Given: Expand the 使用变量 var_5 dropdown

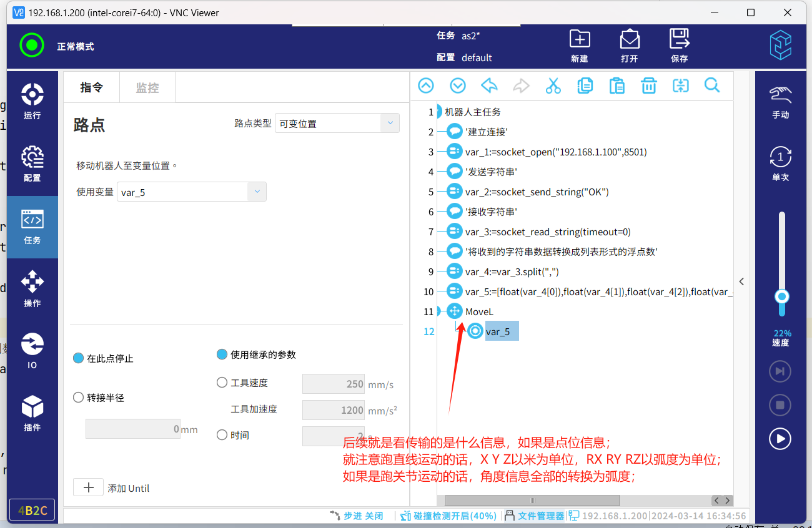Looking at the screenshot, I should click(x=257, y=192).
